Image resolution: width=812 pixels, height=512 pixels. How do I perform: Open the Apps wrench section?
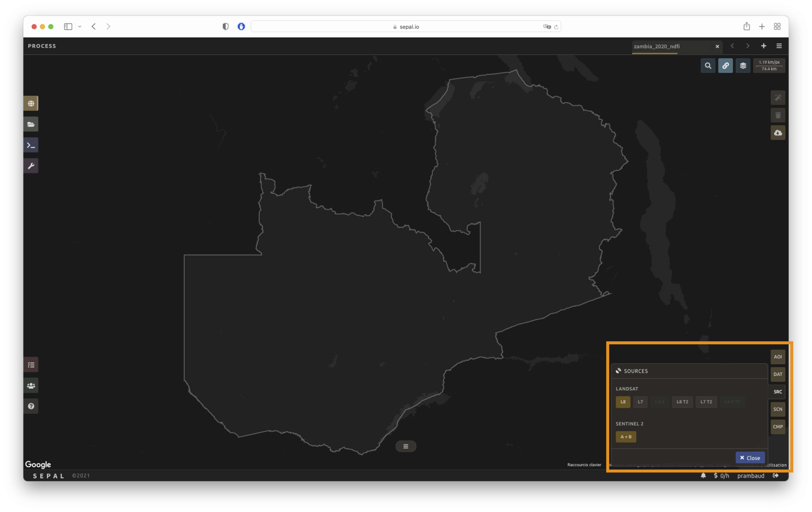point(31,166)
